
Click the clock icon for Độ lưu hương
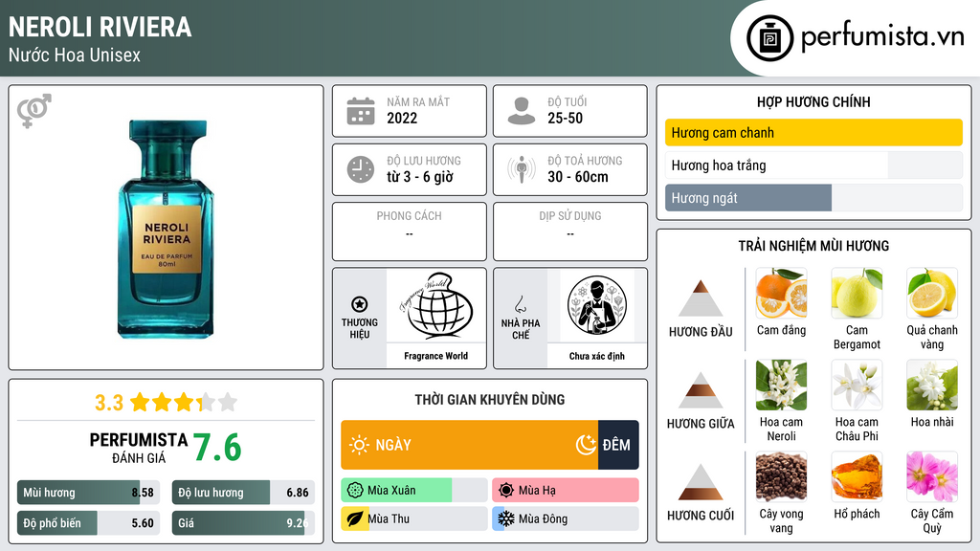click(x=361, y=169)
